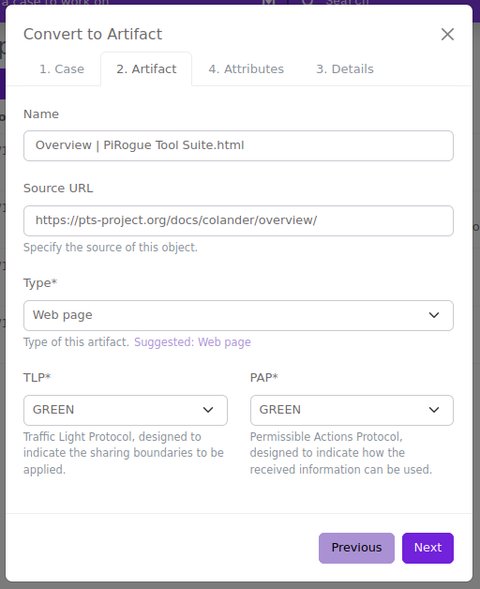This screenshot has height=589, width=480.
Task: Apply the Suggested: Web page link
Action: 192,342
